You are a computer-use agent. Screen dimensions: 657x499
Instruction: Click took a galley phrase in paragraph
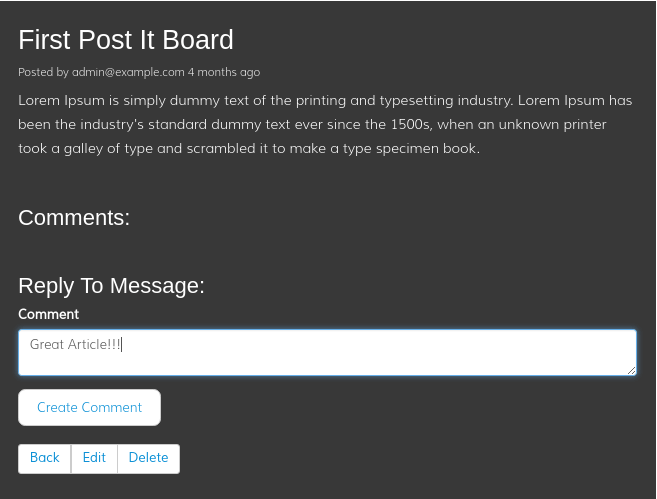pyautogui.click(x=60, y=148)
